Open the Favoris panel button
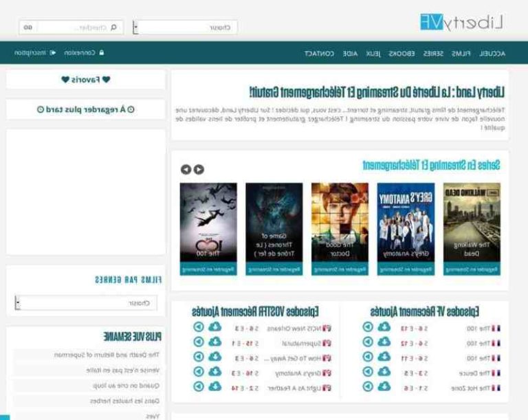 (x=86, y=80)
